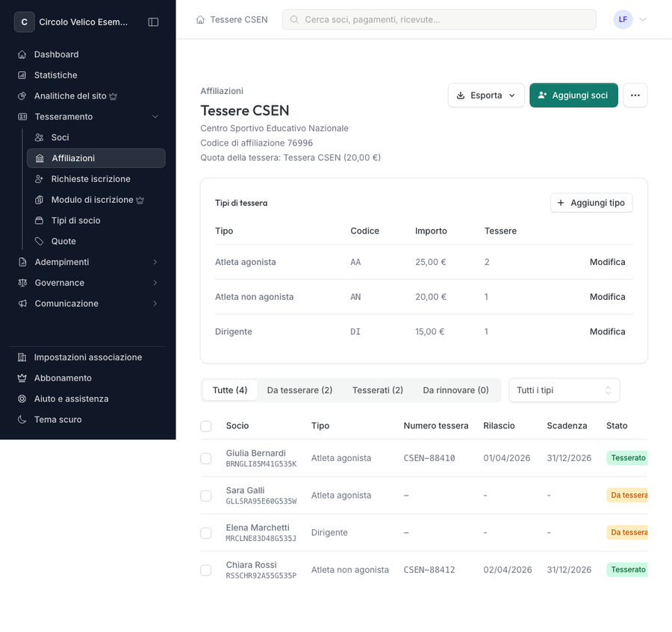
Task: Click the Modulo di iscrizione clipboard icon
Action: pyautogui.click(x=39, y=200)
